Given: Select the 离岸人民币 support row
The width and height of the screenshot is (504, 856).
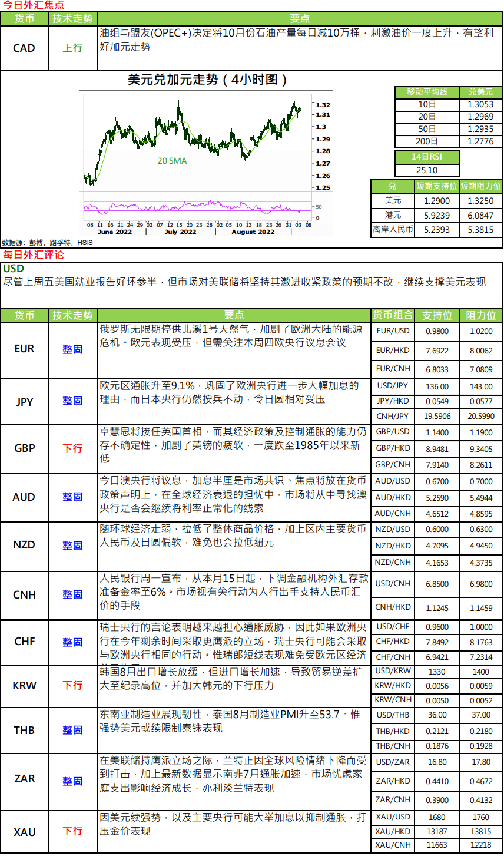Looking at the screenshot, I should (x=436, y=230).
